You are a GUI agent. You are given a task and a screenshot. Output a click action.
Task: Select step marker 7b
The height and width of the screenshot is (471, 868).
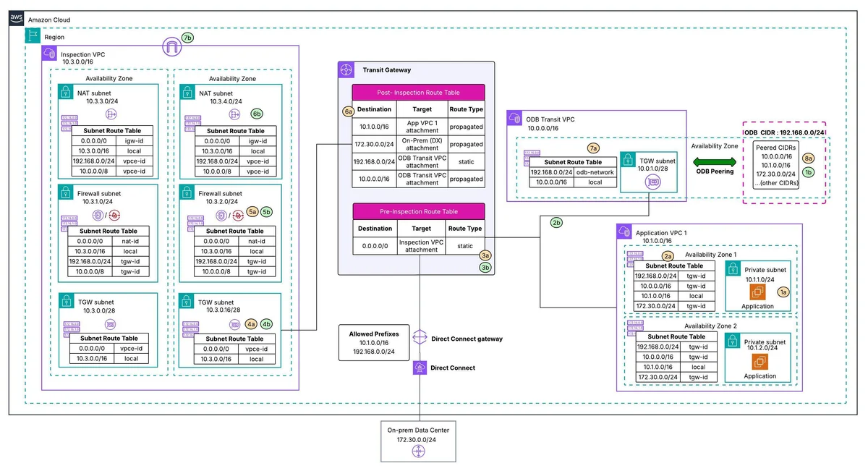(188, 38)
